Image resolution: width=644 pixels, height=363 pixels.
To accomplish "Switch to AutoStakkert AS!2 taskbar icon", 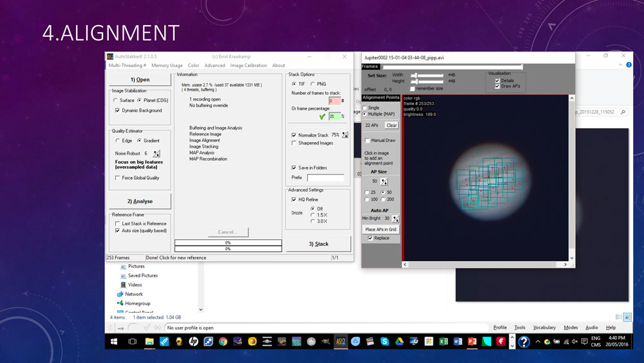I will [341, 342].
